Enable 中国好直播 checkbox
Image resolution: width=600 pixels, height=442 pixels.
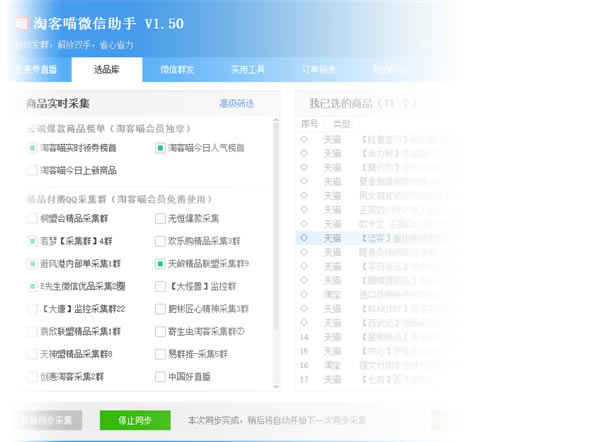pos(160,377)
